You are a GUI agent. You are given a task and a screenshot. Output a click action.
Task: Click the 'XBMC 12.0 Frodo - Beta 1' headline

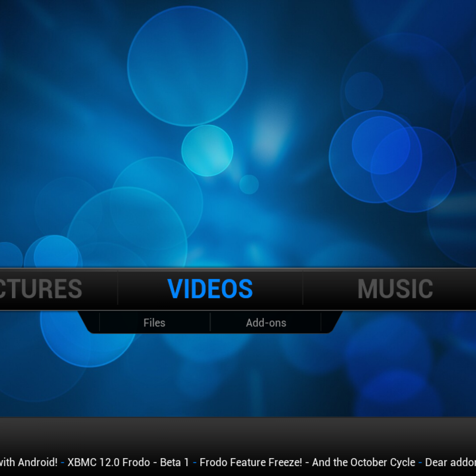129,462
